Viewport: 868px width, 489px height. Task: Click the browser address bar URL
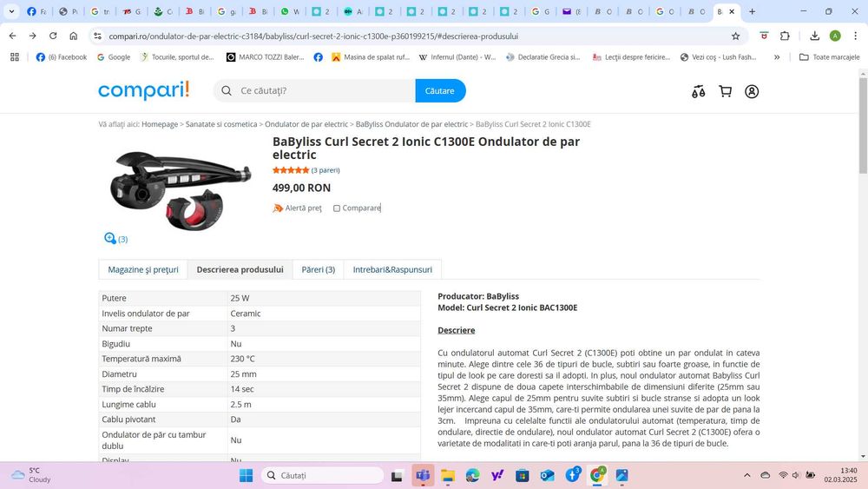(x=313, y=36)
